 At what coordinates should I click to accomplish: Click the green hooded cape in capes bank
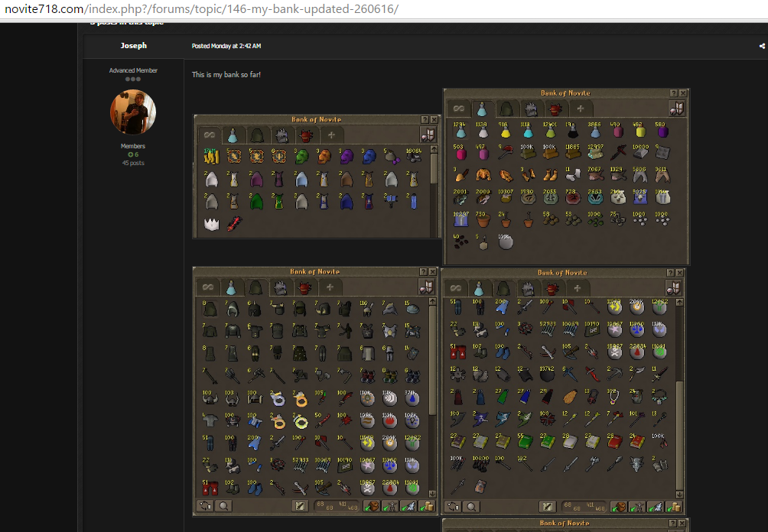(256, 202)
